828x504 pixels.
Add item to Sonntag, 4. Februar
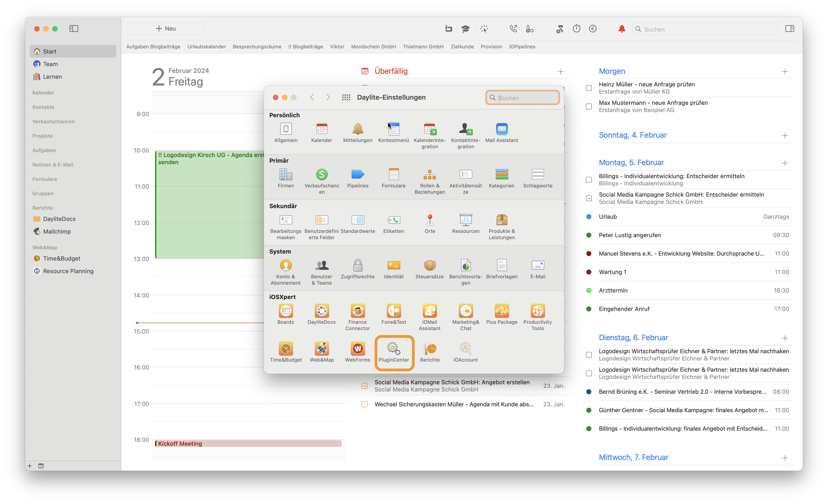tap(785, 136)
